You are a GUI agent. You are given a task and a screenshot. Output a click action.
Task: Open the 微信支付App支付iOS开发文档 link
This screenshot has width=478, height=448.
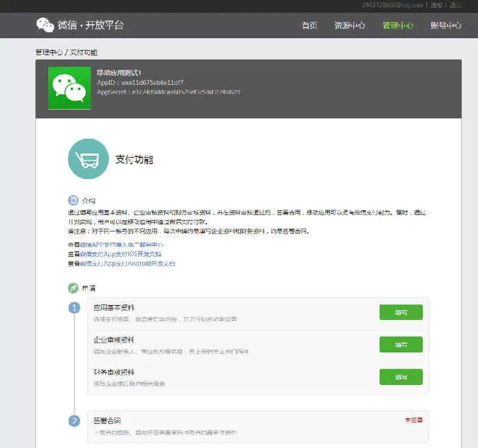(x=120, y=254)
